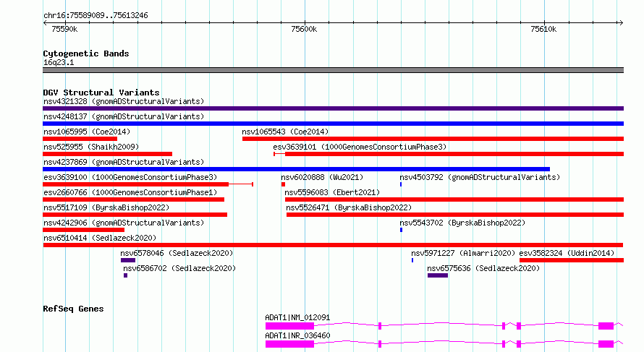Click the dark purple nsv4321328 variant bar
The image size is (644, 352).
click(x=333, y=108)
